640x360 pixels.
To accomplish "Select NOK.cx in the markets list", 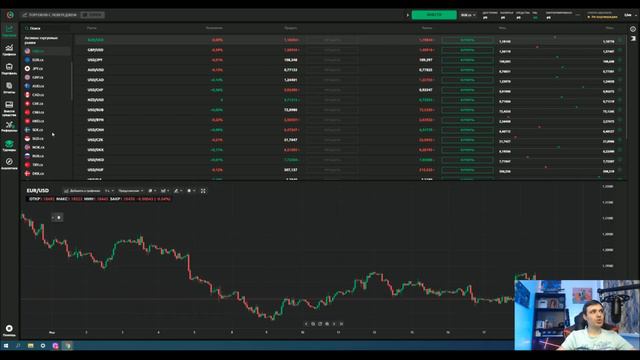I will (47, 147).
